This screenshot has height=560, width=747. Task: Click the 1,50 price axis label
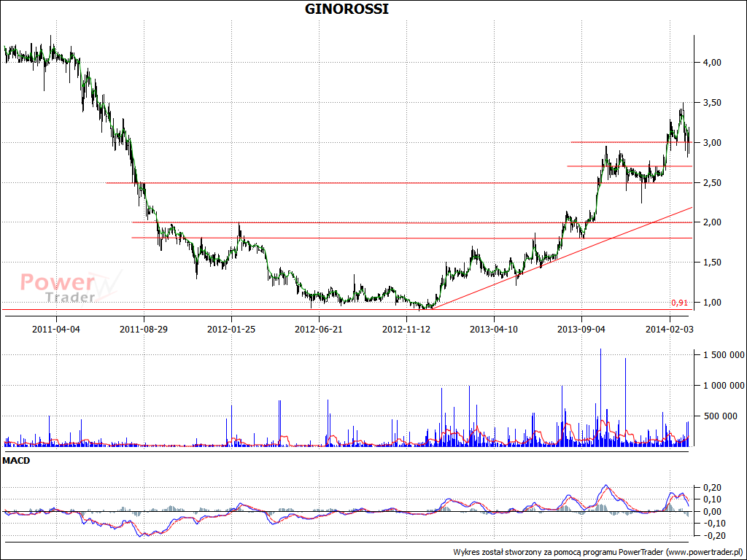point(712,262)
